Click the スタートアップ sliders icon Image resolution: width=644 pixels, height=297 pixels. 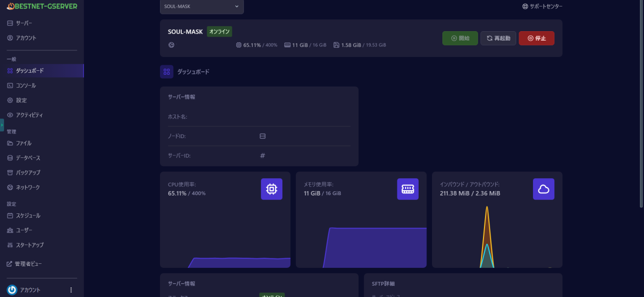(10, 245)
